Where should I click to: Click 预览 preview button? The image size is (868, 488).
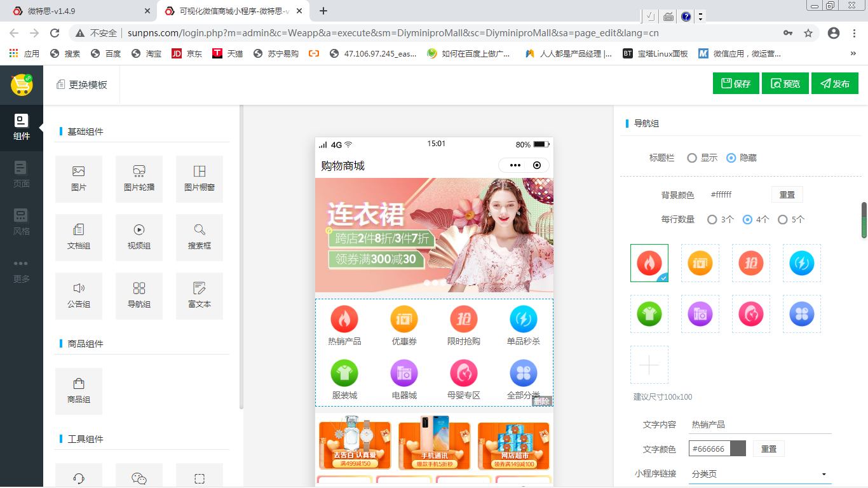(785, 83)
